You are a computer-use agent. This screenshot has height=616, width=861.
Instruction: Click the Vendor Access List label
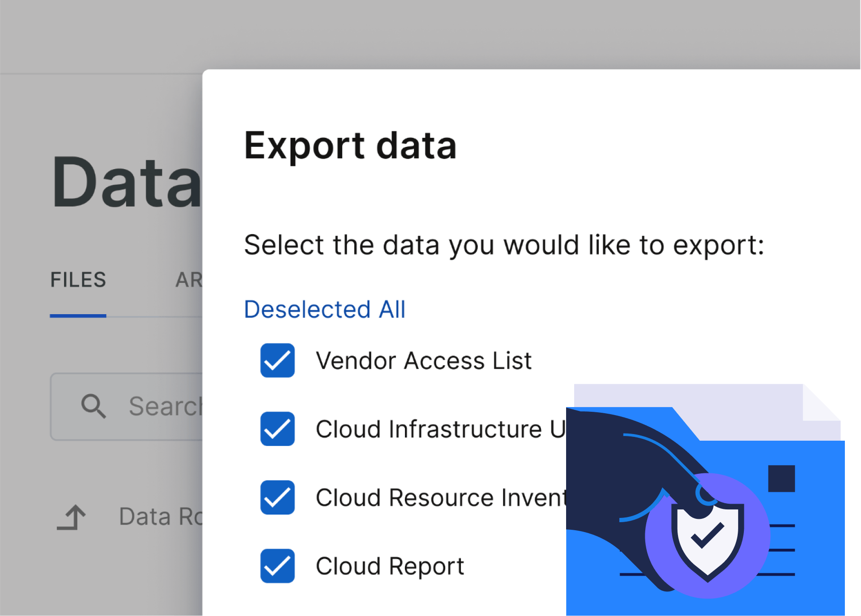[423, 361]
